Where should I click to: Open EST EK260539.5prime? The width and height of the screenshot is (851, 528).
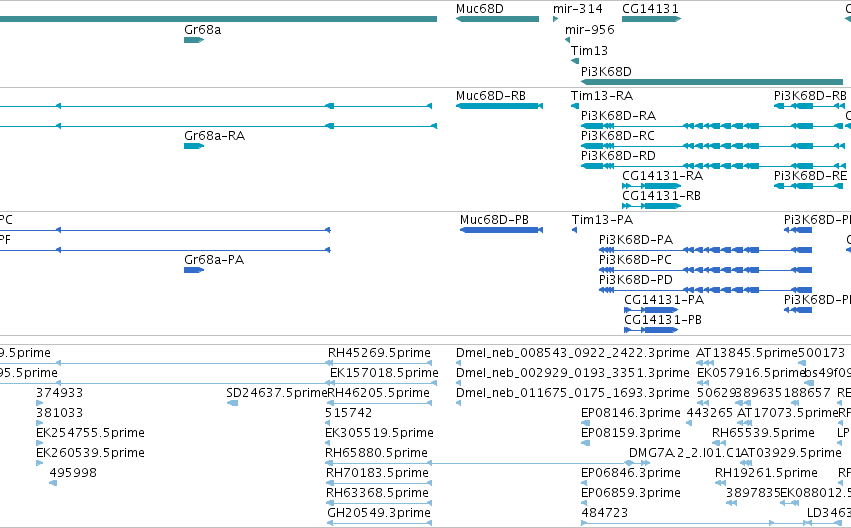tap(90, 453)
